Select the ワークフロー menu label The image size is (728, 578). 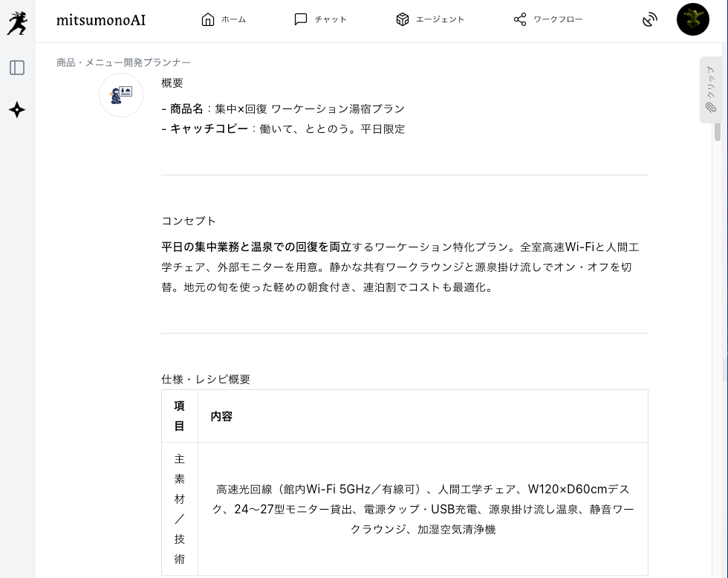[x=558, y=19]
